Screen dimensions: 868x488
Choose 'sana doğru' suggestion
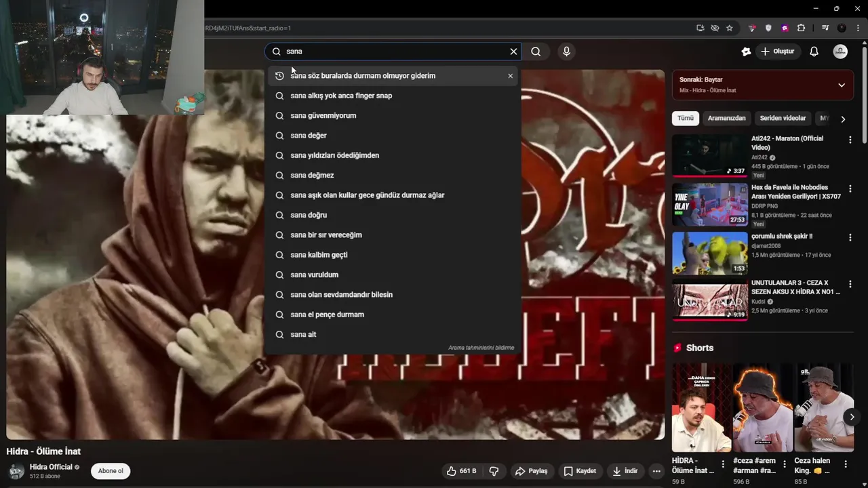393,215
